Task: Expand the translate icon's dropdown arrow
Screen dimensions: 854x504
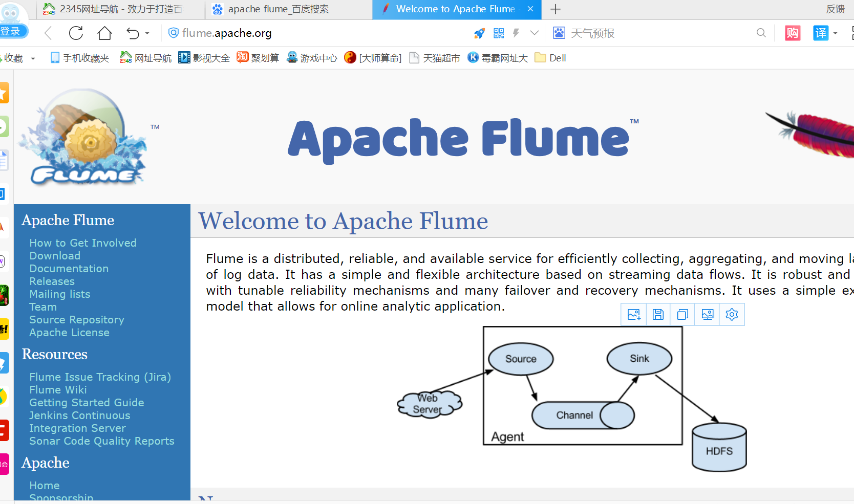Action: [x=835, y=33]
